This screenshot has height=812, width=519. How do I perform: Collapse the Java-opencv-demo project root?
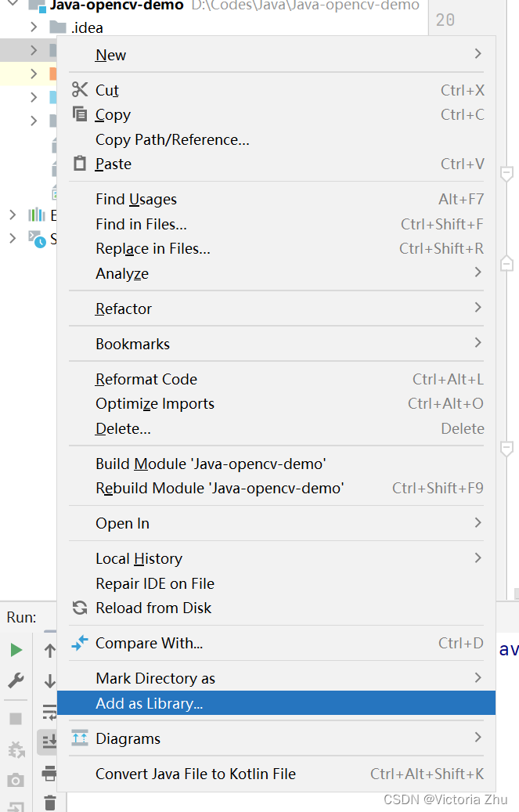[13, 5]
